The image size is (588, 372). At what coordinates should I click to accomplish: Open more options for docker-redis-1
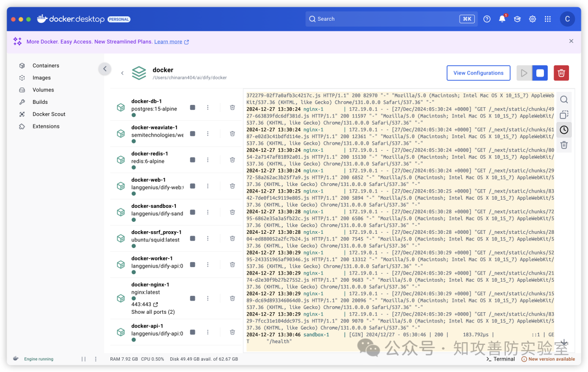point(208,160)
